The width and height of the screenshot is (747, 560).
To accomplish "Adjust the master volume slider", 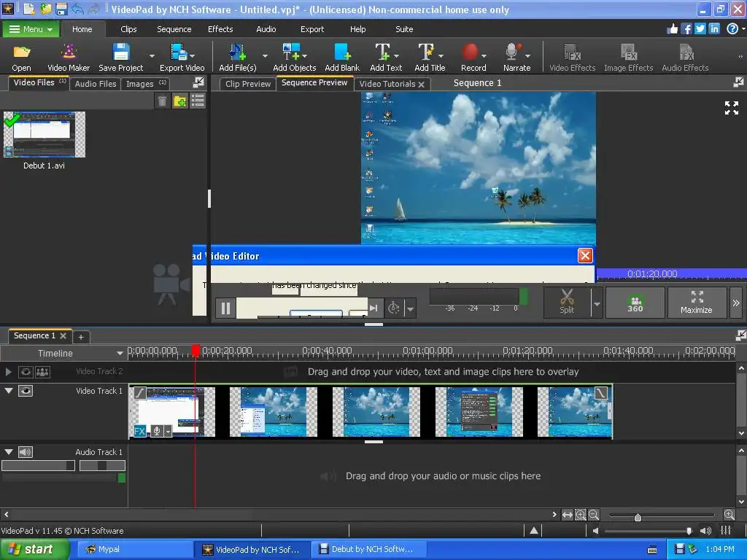I will tap(689, 531).
